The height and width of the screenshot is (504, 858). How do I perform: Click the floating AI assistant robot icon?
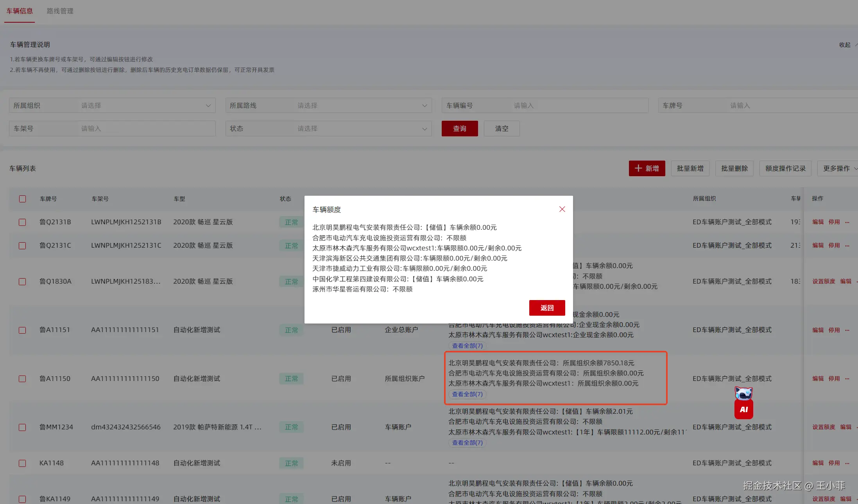[x=743, y=403]
